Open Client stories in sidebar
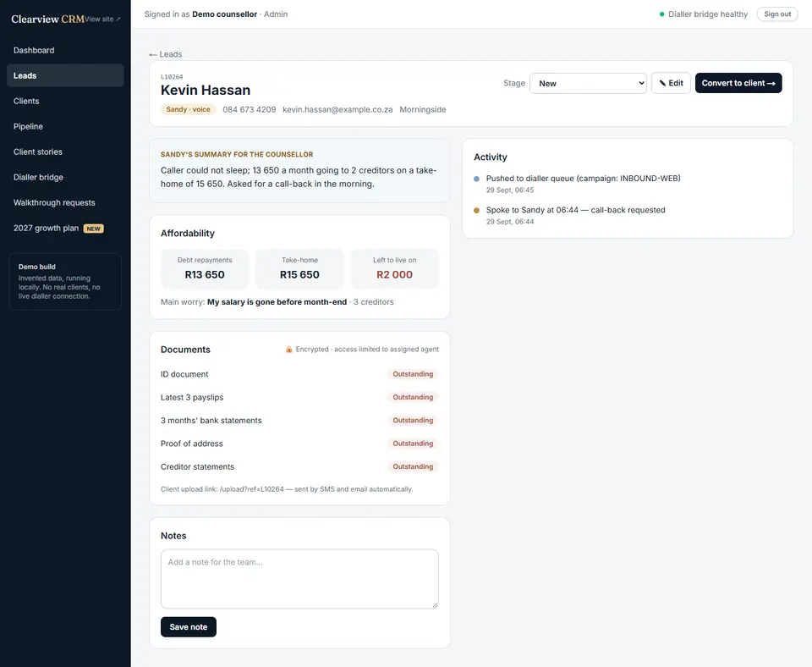 (65, 152)
